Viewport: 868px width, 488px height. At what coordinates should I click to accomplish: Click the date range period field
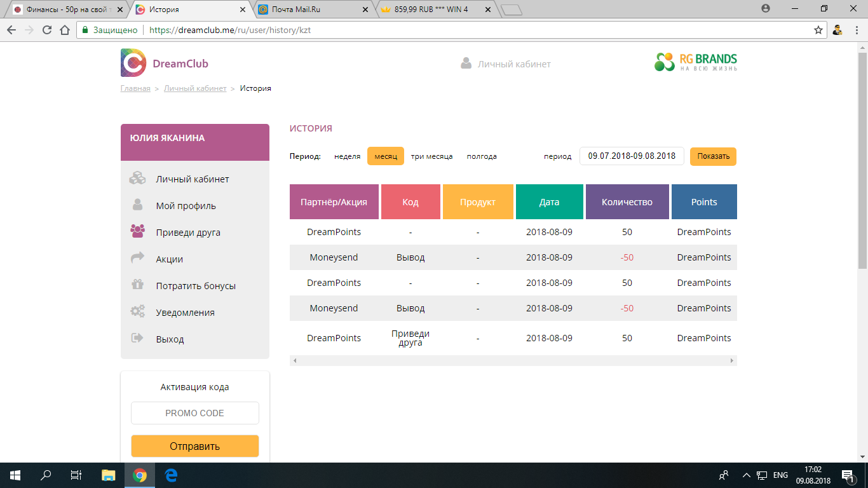[x=632, y=156]
